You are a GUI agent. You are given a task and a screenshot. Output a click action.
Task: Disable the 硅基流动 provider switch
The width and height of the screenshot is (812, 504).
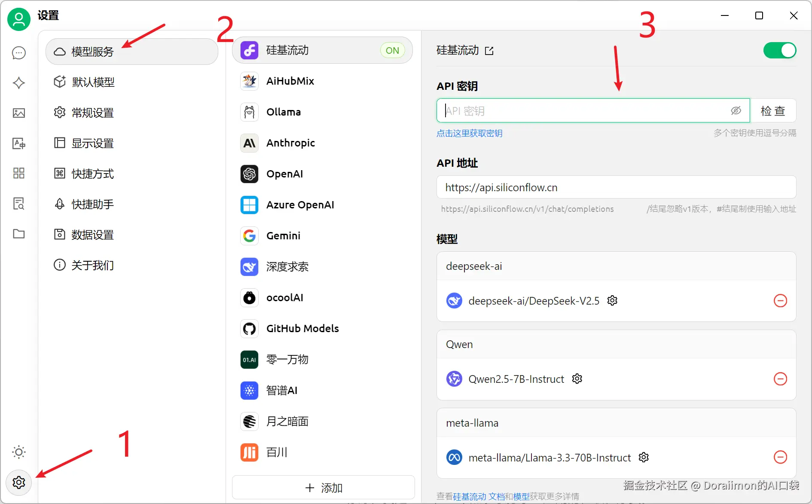pos(780,50)
